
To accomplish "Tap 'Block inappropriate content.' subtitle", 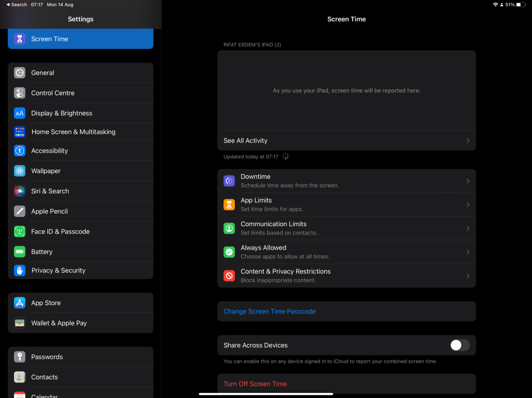I will click(x=278, y=280).
